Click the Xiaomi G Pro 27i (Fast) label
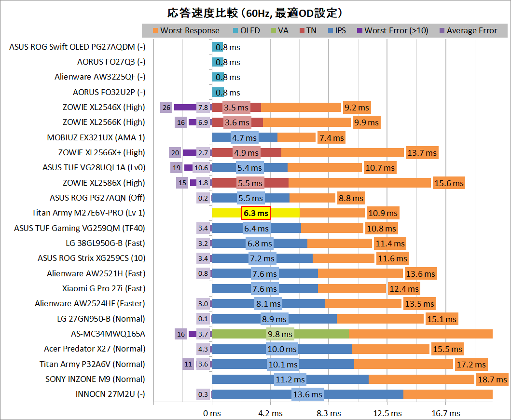511x420 pixels. 104,288
